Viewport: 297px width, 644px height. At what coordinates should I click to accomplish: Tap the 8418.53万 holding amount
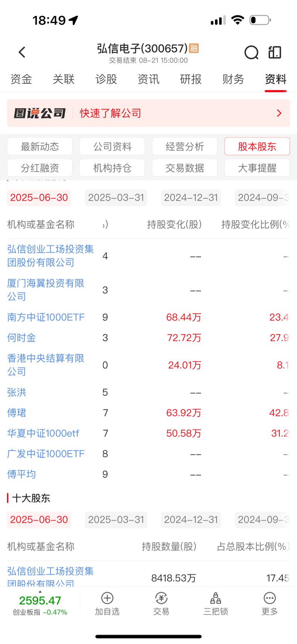174,578
